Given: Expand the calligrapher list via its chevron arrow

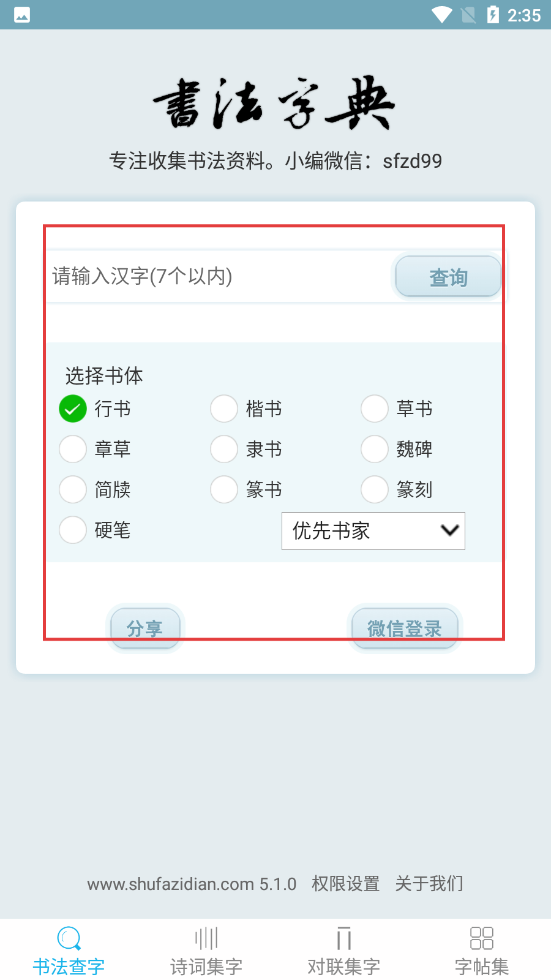Looking at the screenshot, I should tap(450, 530).
